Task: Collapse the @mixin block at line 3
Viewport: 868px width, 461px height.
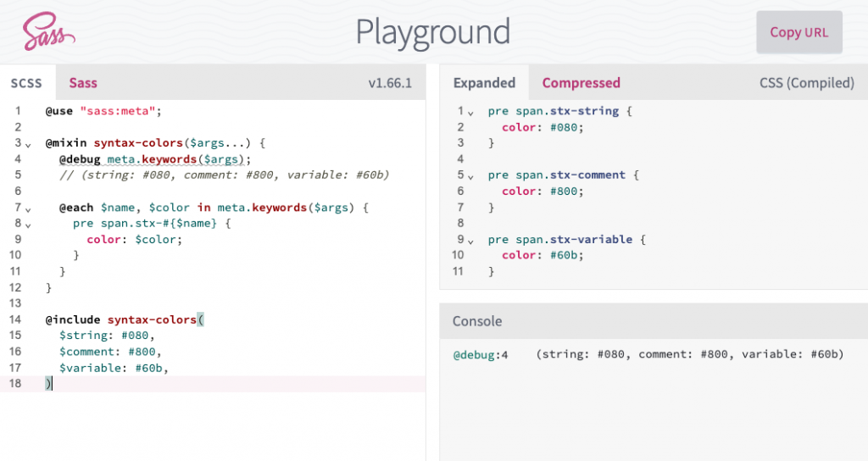Action: 28,146
